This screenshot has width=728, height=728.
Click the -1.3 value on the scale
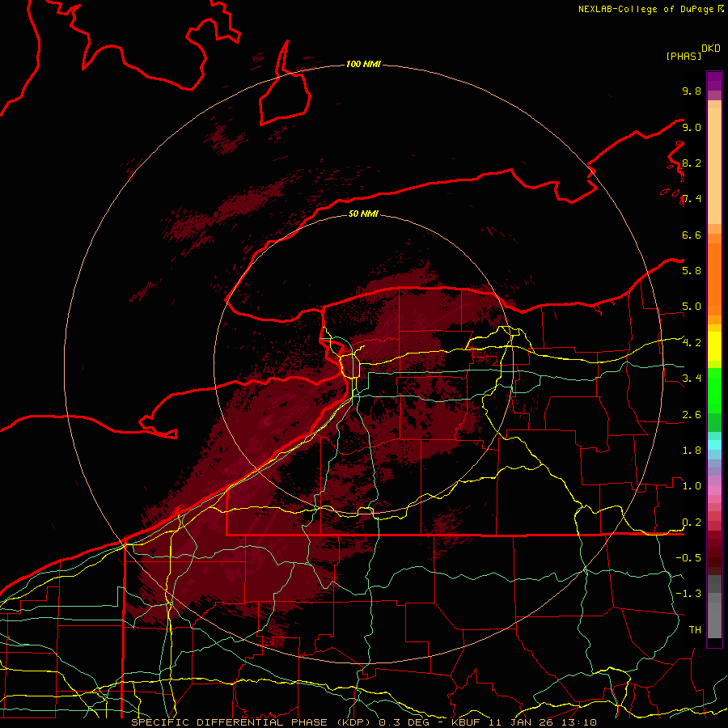(x=688, y=594)
